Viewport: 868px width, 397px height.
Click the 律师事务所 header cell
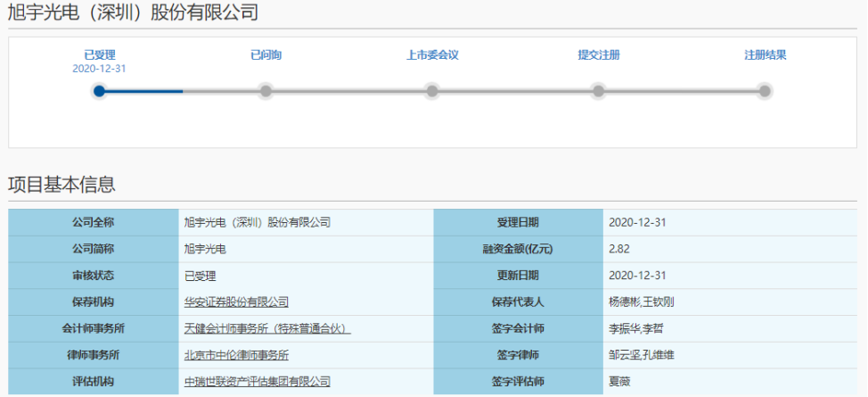(93, 355)
